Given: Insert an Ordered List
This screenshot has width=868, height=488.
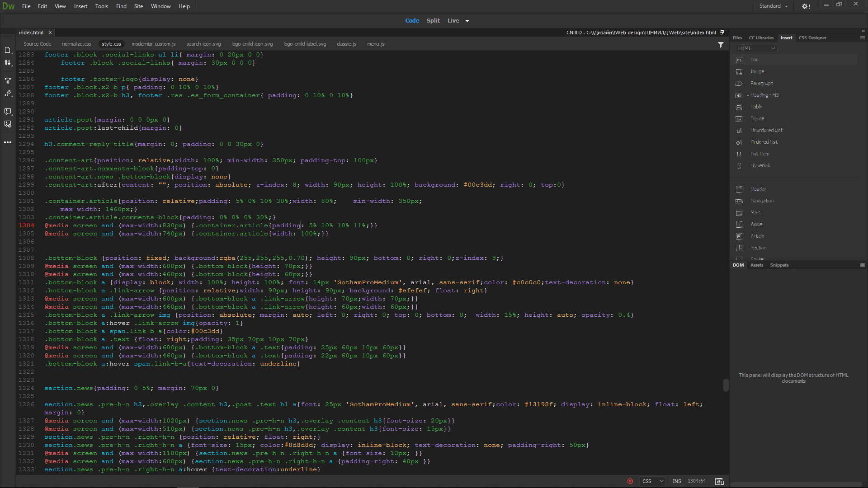Looking at the screenshot, I should click(x=764, y=142).
